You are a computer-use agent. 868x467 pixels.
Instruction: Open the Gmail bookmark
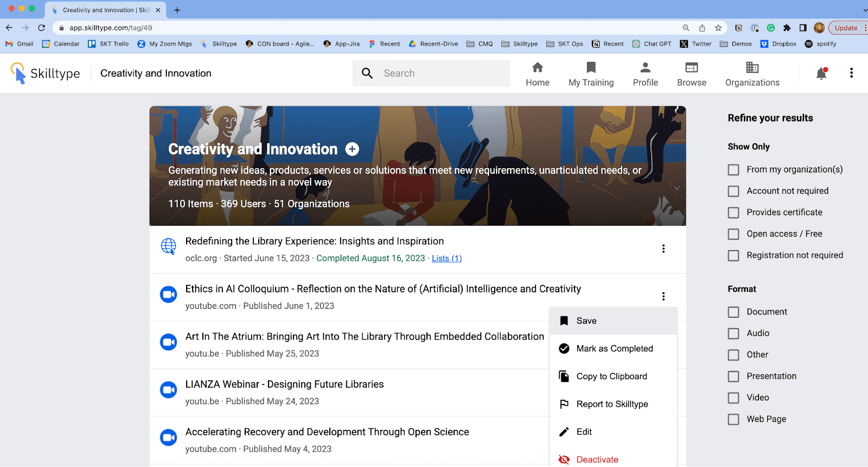click(20, 44)
